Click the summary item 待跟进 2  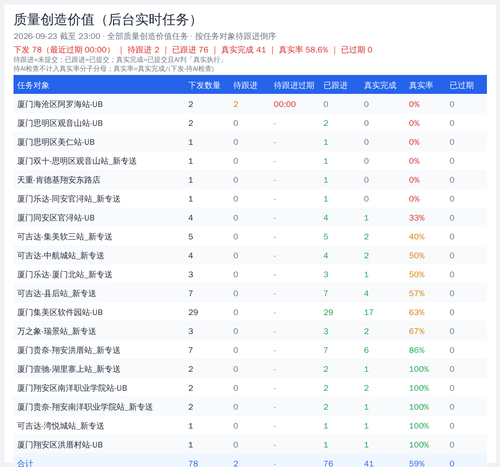143,50
